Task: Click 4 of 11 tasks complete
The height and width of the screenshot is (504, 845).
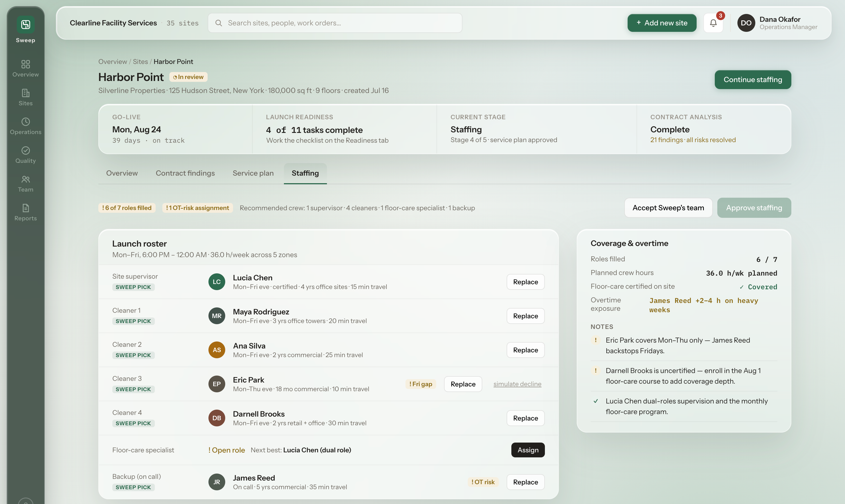Action: point(314,130)
